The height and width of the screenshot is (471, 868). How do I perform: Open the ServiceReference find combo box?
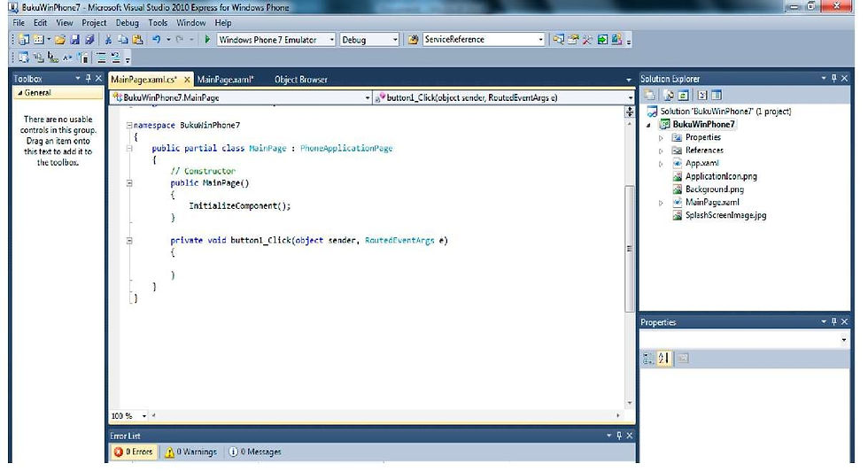point(541,40)
